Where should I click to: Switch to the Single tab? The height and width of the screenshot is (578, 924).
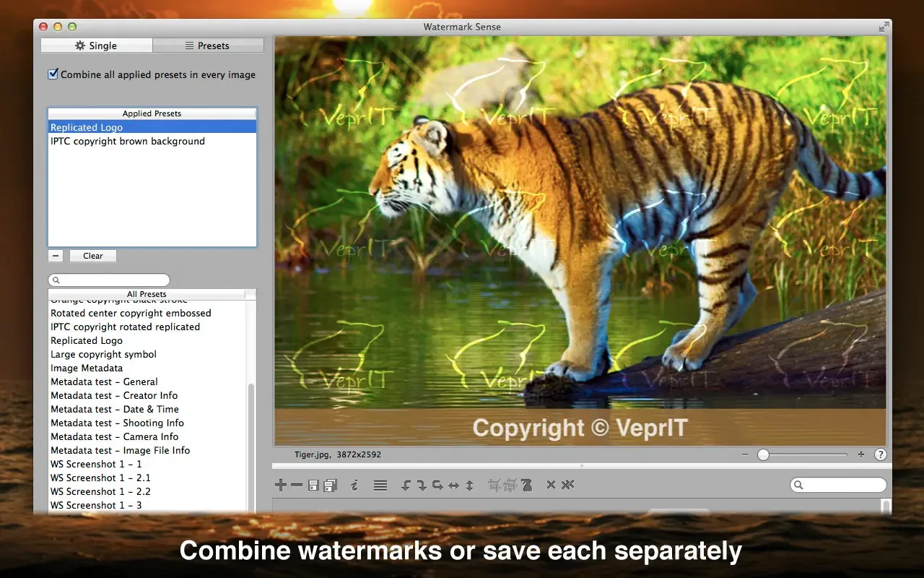pos(96,46)
